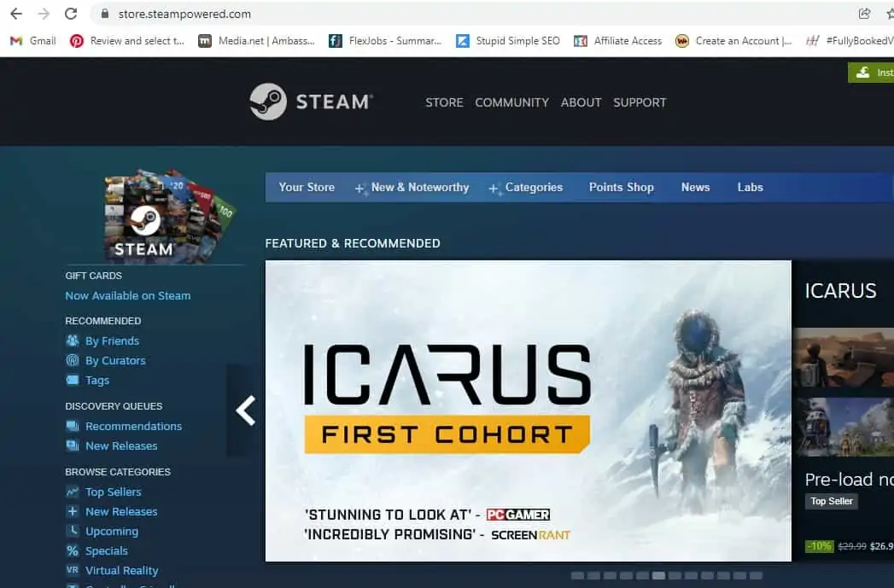This screenshot has height=588, width=894.
Task: Click the Steam gift cards image
Action: pyautogui.click(x=169, y=215)
